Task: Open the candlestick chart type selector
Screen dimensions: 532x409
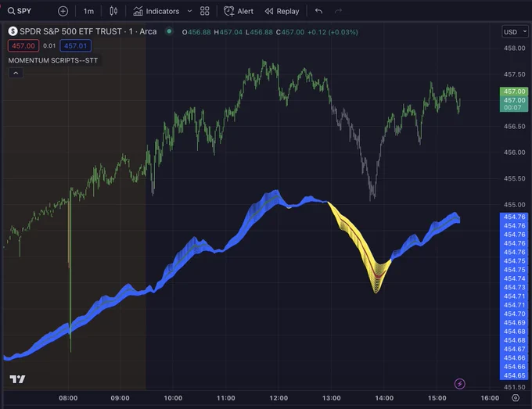Action: point(113,11)
